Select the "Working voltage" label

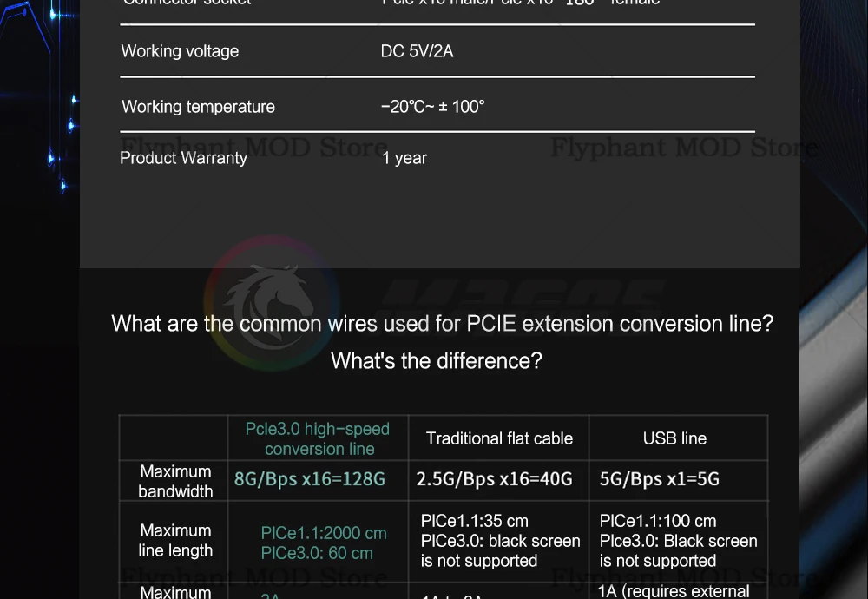(x=180, y=51)
